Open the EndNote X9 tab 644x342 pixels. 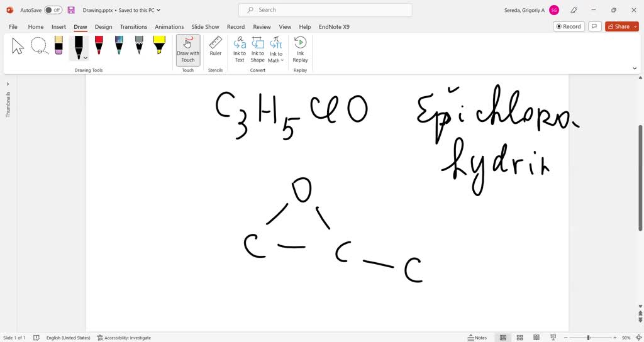coord(335,26)
